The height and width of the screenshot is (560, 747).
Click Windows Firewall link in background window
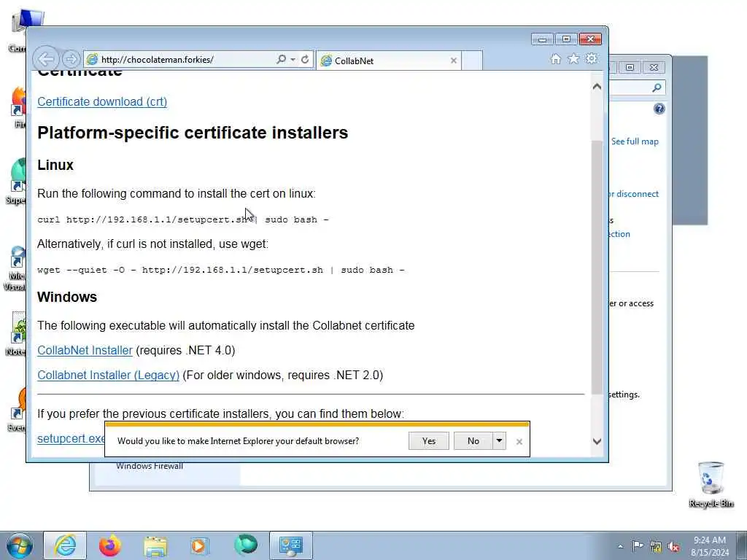(x=149, y=466)
